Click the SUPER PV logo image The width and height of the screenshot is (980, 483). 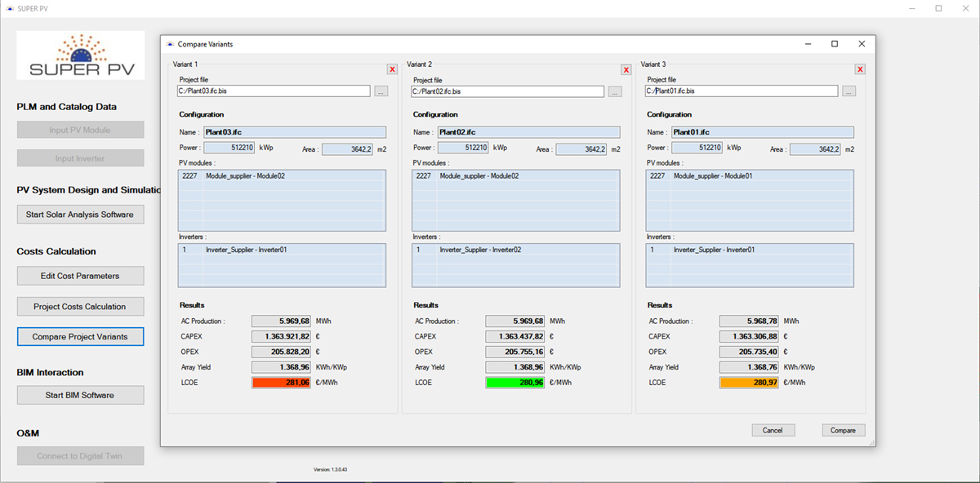81,55
